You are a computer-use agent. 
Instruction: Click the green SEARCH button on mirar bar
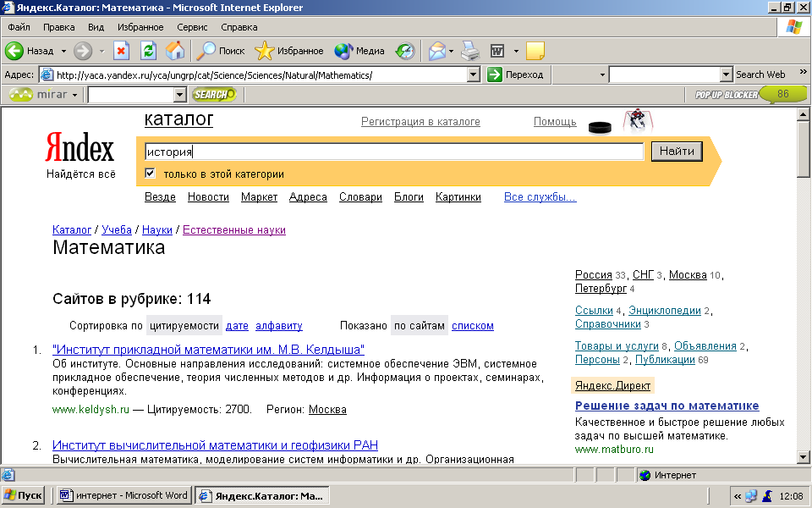coord(214,94)
